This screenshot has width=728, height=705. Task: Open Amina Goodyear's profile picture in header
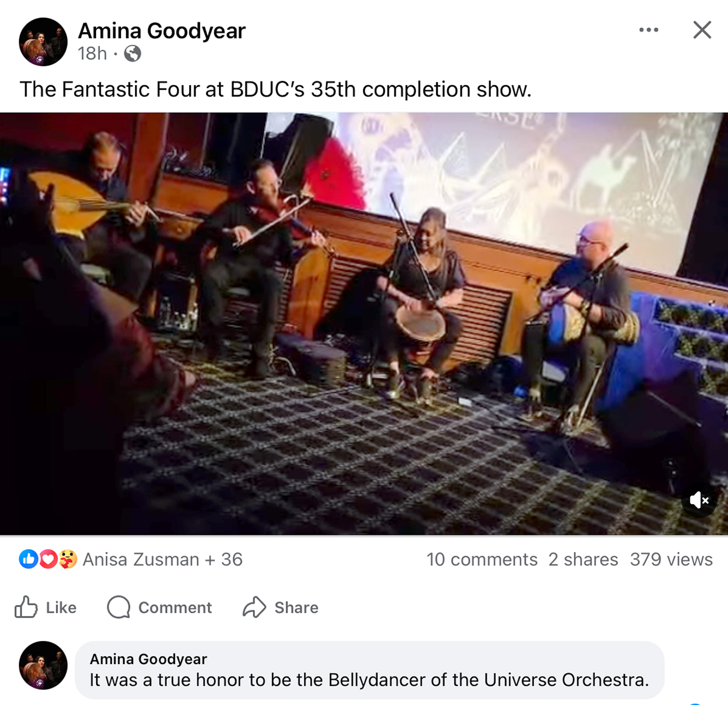coord(43,42)
